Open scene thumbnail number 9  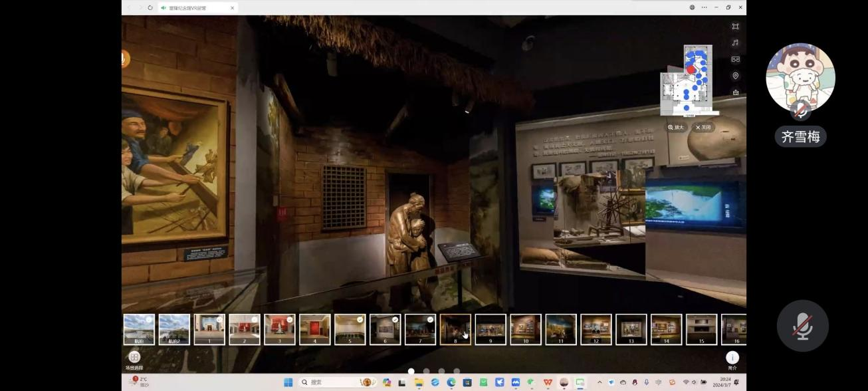pos(490,329)
